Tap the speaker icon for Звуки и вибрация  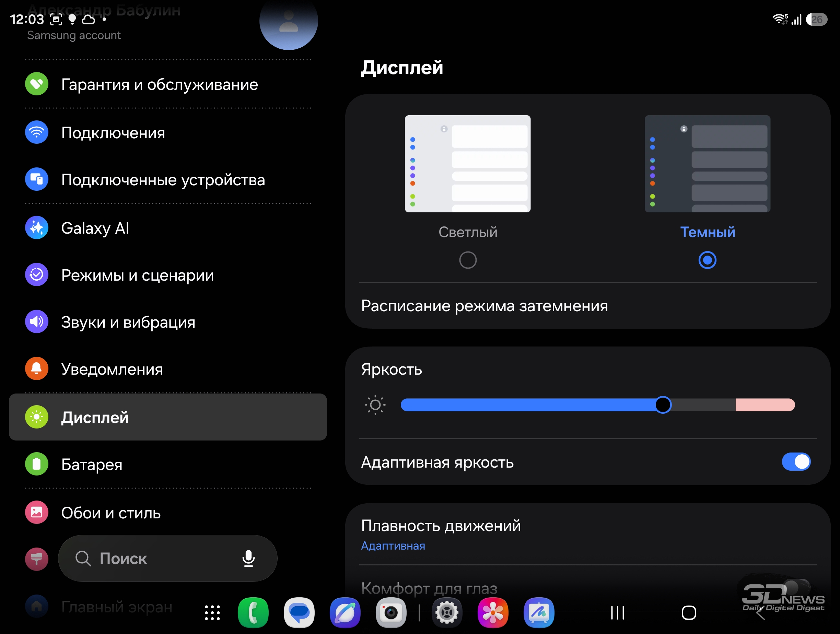tap(36, 321)
